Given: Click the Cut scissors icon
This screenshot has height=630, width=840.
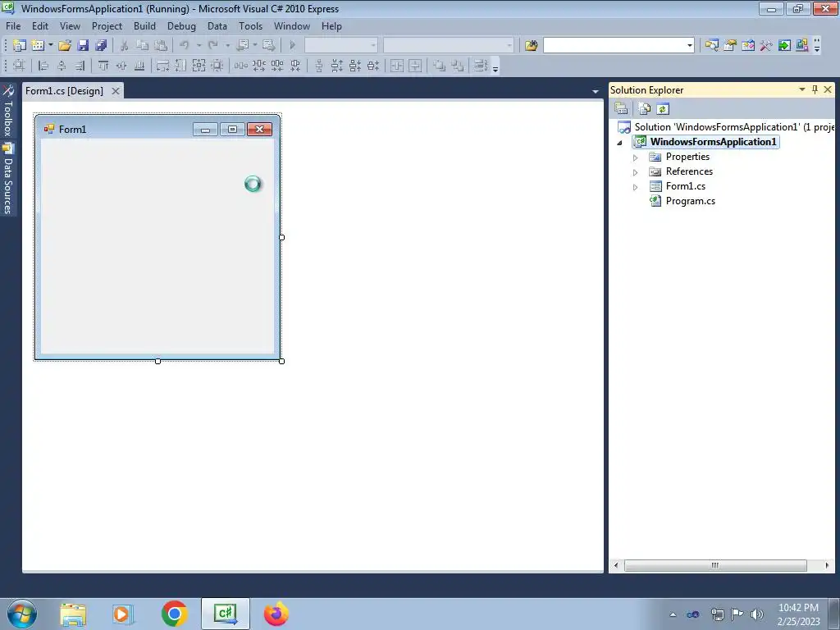Looking at the screenshot, I should 125,46.
